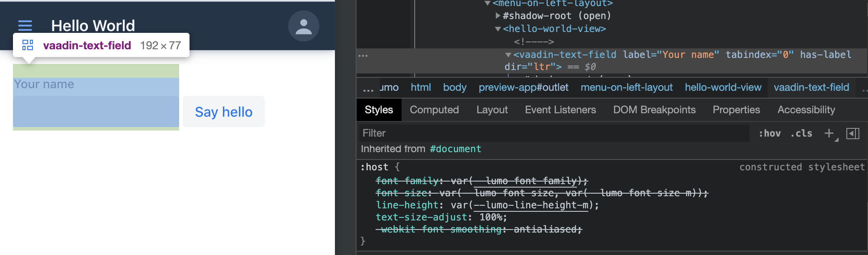The image size is (868, 255).
Task: Click the dir="ltr" attribute
Action: 530,67
